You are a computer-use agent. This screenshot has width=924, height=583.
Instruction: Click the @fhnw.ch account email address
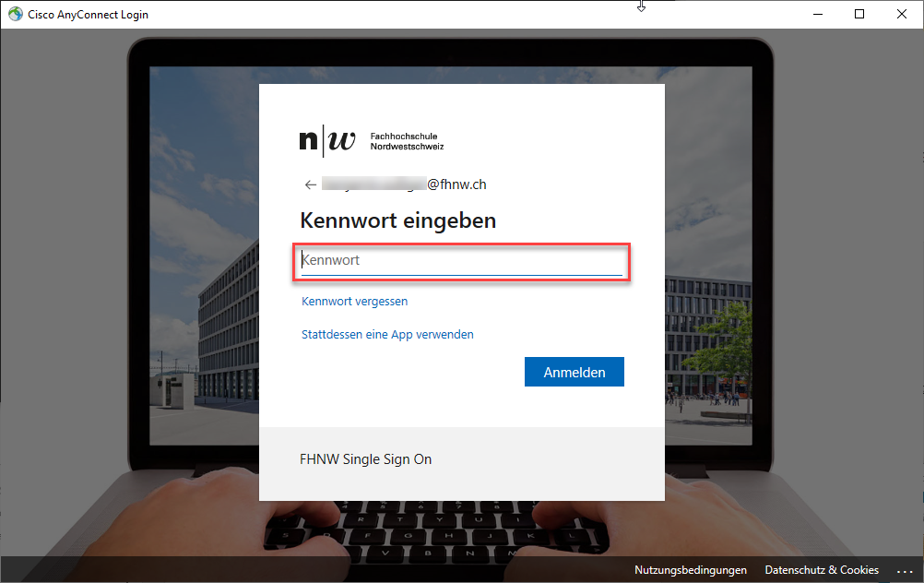404,184
